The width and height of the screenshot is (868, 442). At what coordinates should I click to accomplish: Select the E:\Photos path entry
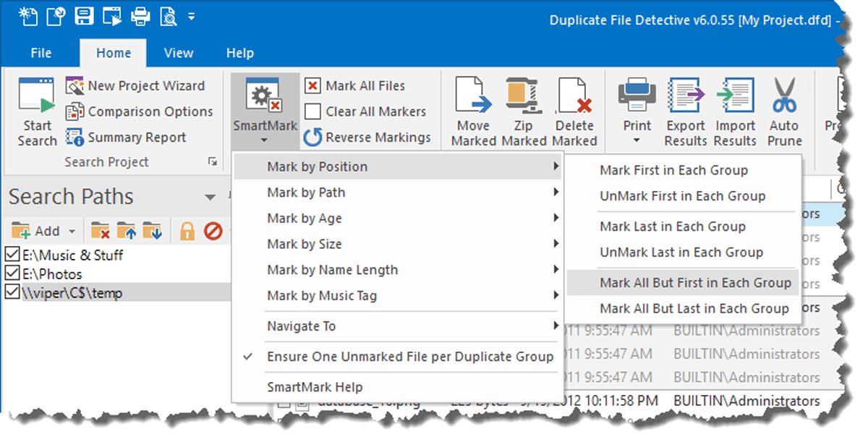pyautogui.click(x=52, y=273)
